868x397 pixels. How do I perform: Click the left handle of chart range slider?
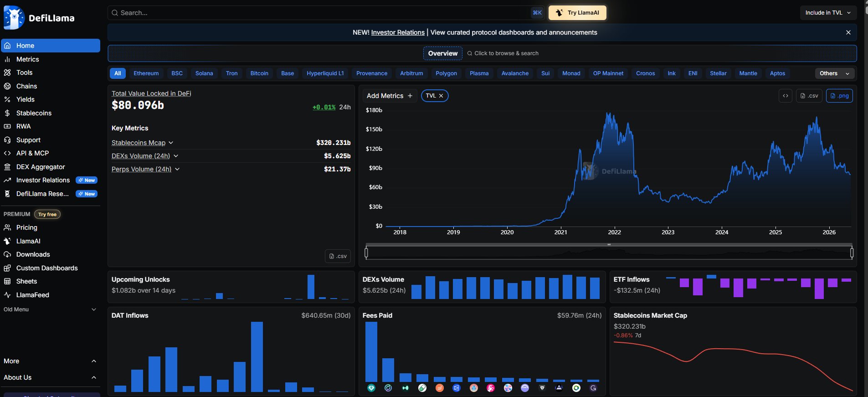(366, 252)
